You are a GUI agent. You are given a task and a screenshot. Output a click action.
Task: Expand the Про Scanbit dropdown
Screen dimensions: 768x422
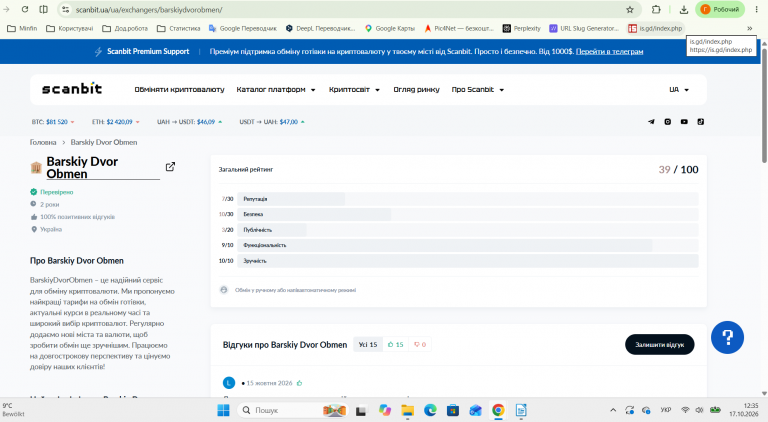click(x=478, y=90)
